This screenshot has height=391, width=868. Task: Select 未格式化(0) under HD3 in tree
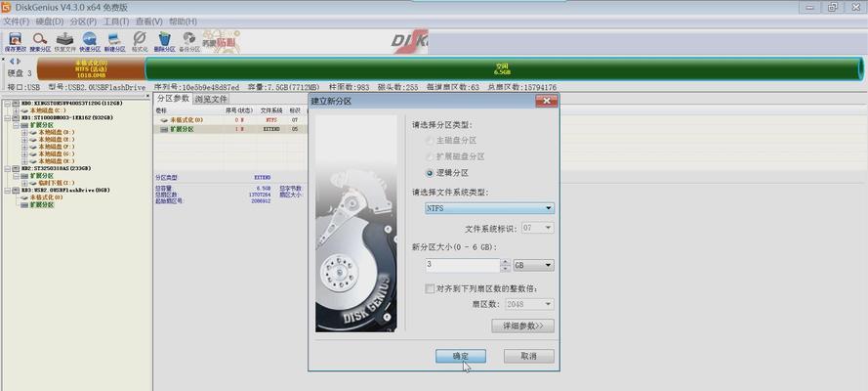tap(47, 197)
